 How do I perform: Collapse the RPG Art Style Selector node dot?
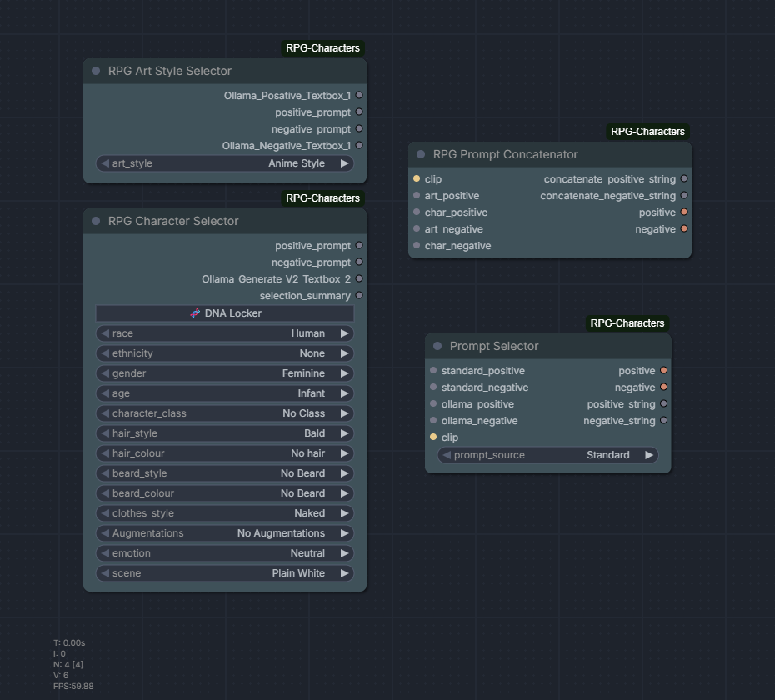click(x=96, y=71)
